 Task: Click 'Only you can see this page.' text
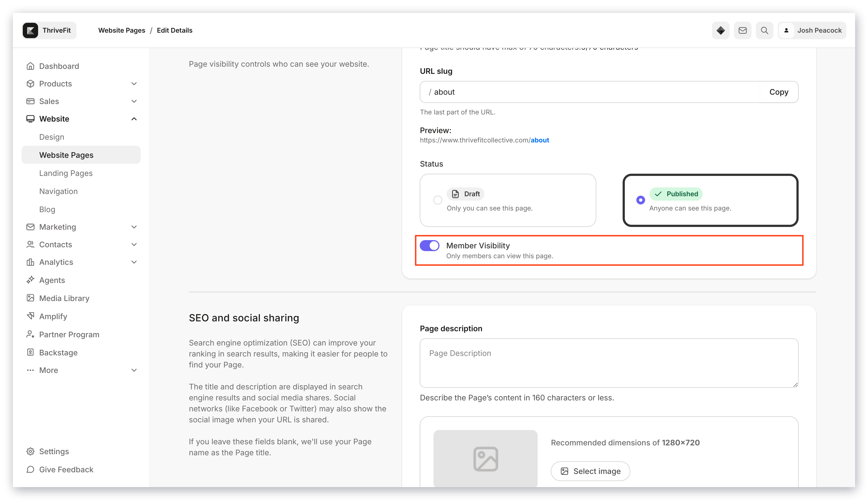coord(490,208)
